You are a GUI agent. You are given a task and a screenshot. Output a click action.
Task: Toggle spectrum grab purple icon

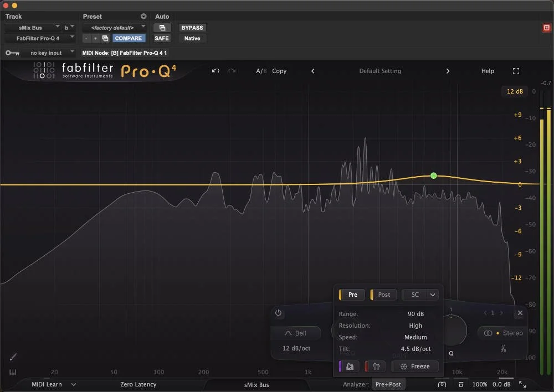349,366
